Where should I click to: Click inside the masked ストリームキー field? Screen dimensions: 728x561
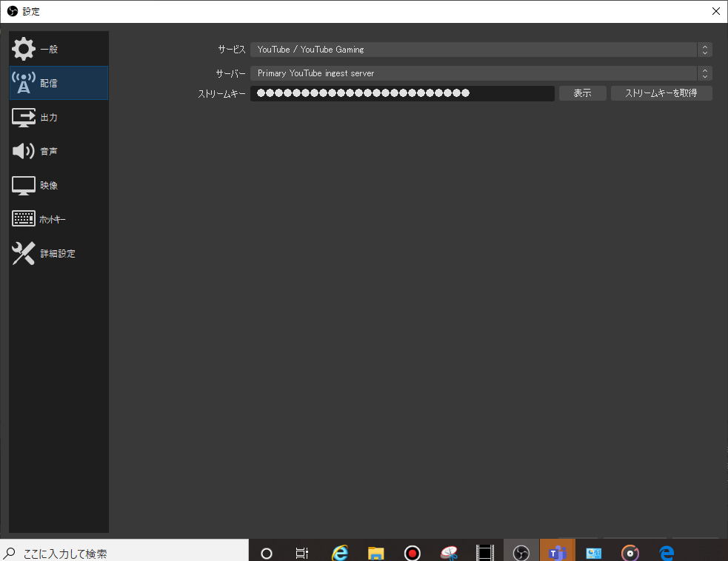402,93
